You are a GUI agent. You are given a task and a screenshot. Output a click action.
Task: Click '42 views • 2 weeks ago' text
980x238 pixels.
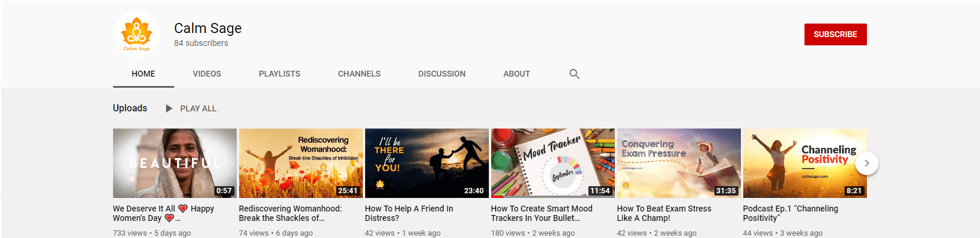coord(657,233)
